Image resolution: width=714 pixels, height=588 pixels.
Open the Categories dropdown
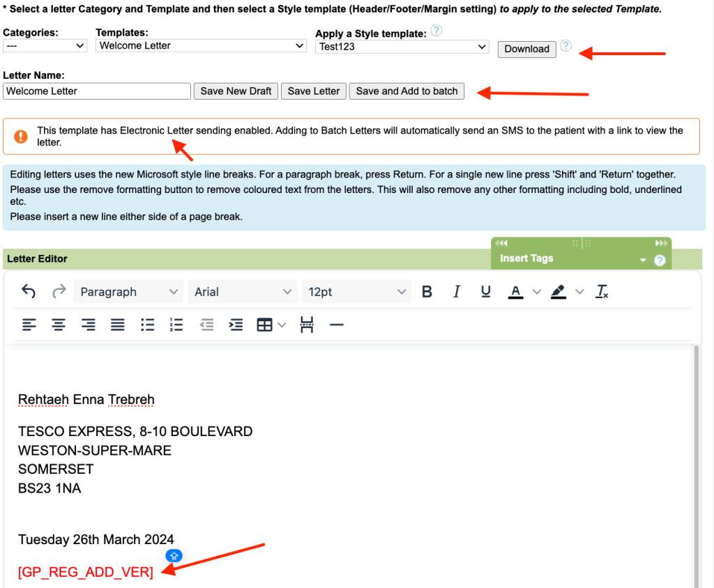pyautogui.click(x=45, y=46)
